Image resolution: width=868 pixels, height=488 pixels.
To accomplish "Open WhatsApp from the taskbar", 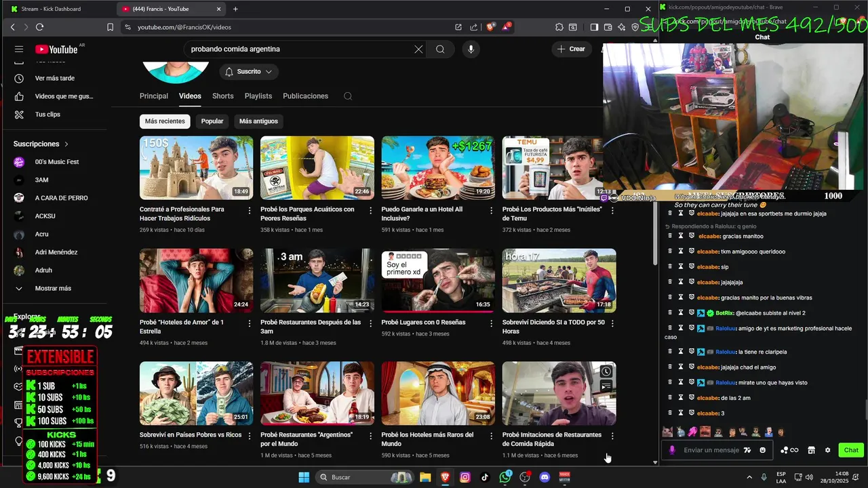I will point(505,477).
